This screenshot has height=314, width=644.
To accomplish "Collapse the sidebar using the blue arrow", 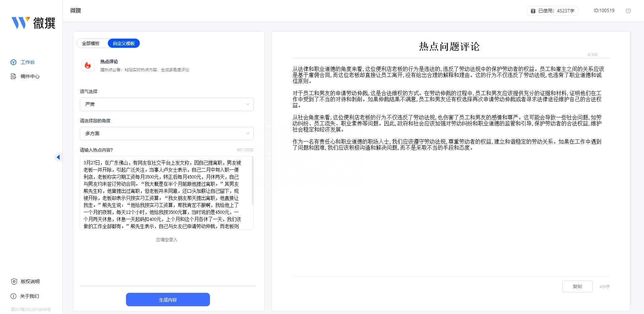I will 59,157.
